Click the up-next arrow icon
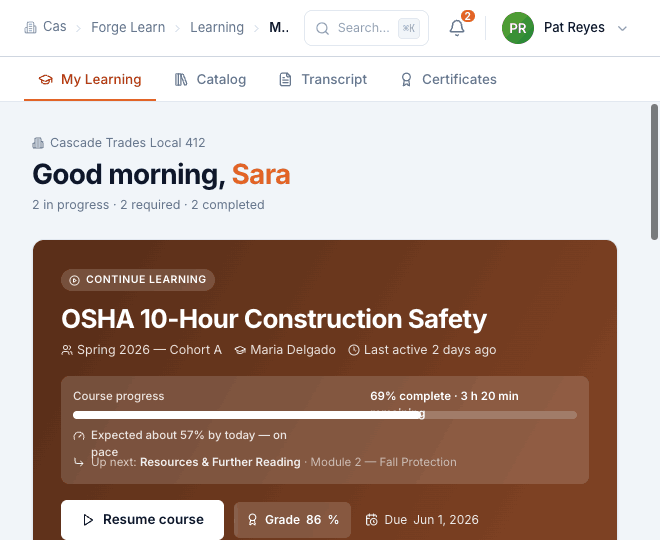660x540 pixels. (79, 463)
